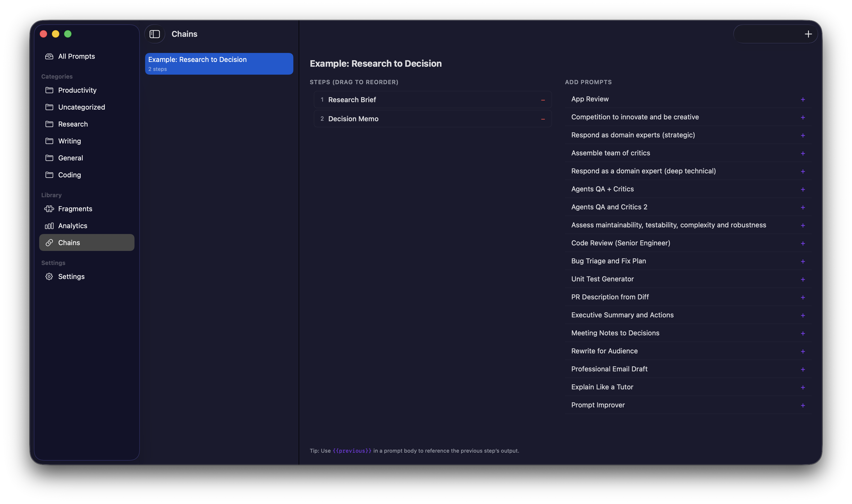Click the Research folder icon
852x504 pixels.
coord(49,124)
